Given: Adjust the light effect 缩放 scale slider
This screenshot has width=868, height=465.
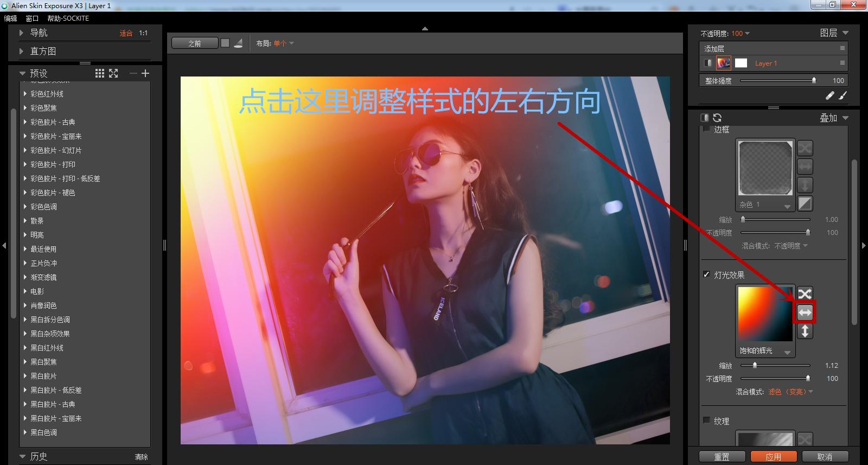Looking at the screenshot, I should [775, 365].
